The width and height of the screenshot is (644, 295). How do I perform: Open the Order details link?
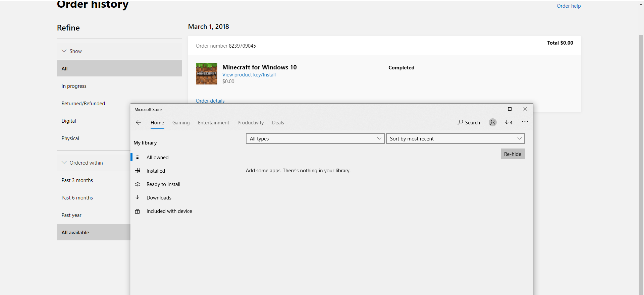[210, 101]
